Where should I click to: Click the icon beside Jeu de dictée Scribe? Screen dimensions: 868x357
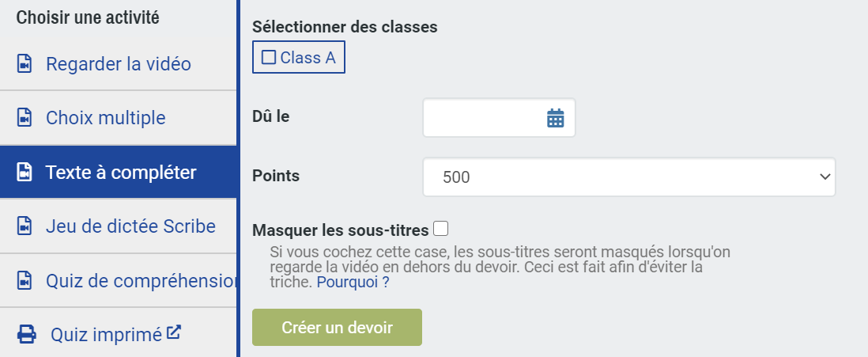25,226
